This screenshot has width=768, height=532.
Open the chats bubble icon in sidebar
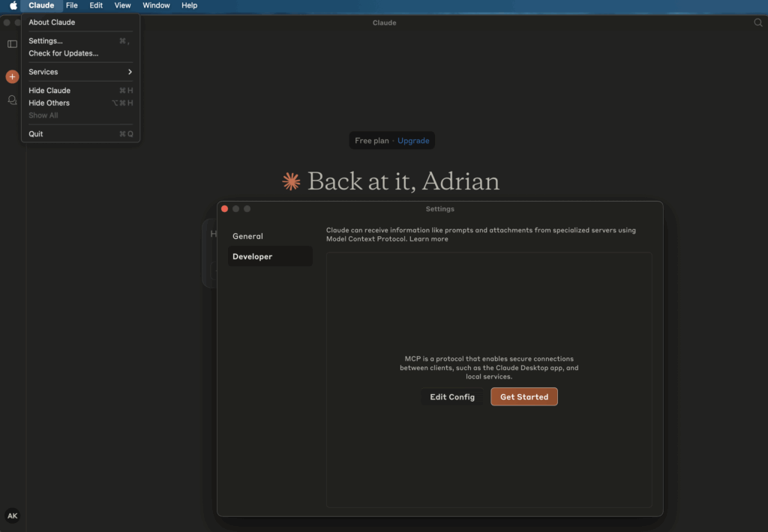[12, 100]
